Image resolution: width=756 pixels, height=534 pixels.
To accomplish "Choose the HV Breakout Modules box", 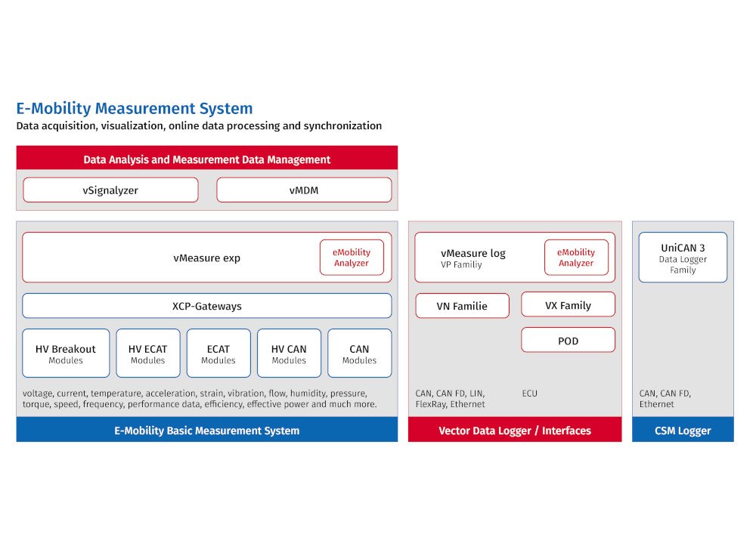I will tap(66, 353).
